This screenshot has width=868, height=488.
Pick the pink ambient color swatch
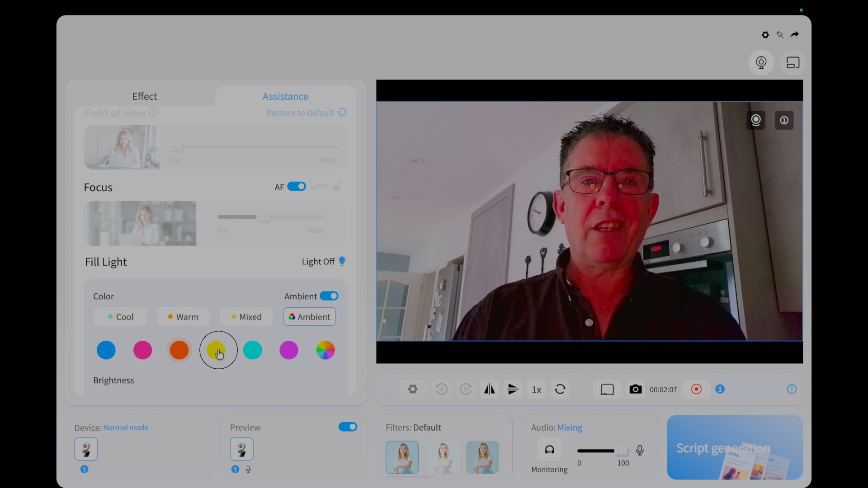(143, 350)
